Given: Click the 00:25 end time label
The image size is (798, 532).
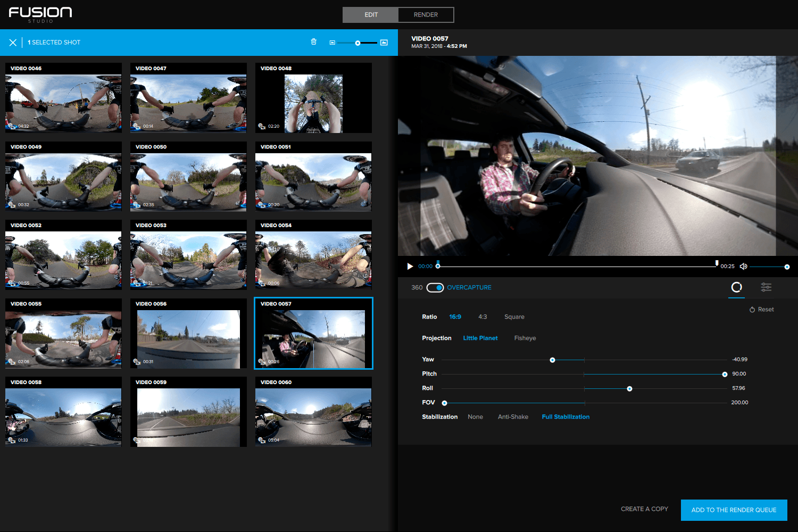Looking at the screenshot, I should click(x=727, y=267).
